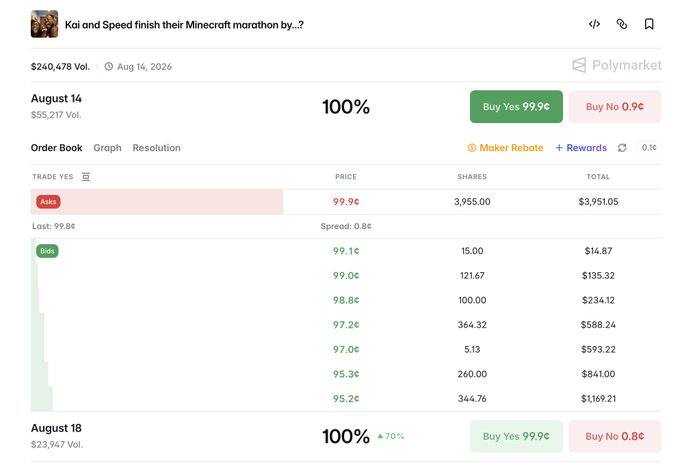The height and width of the screenshot is (463, 680).
Task: Click the Asks badge
Action: pos(48,202)
